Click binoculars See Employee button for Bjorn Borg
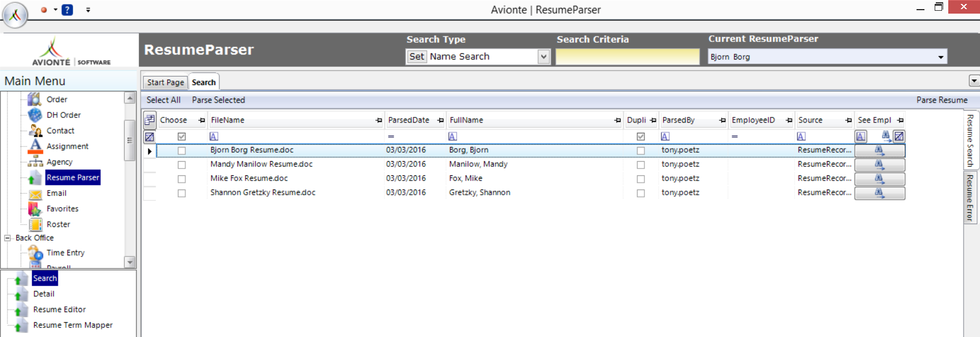980x337 pixels. click(x=880, y=150)
